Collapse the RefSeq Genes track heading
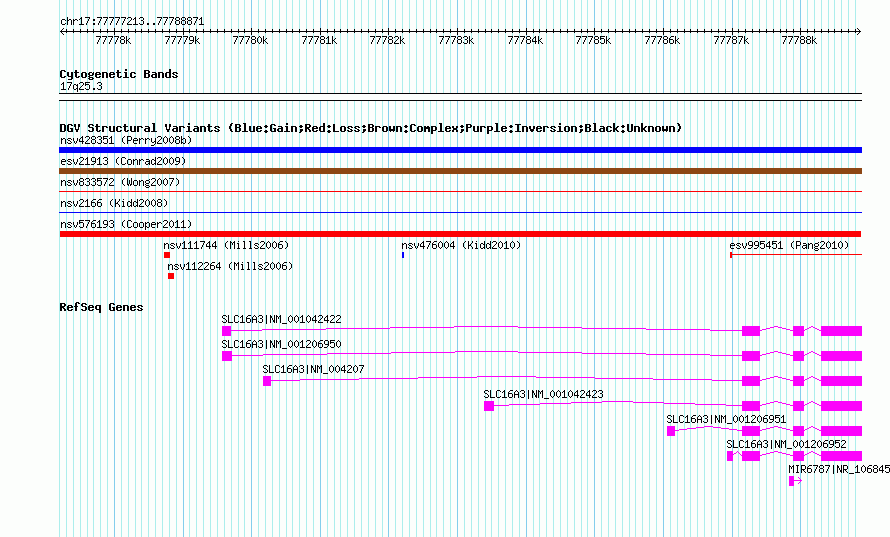This screenshot has width=890, height=537. (101, 307)
